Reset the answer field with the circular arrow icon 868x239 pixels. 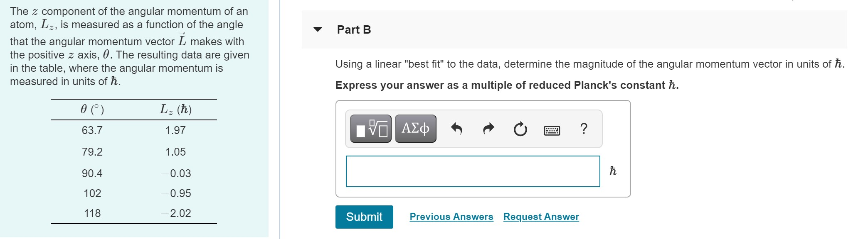(520, 129)
